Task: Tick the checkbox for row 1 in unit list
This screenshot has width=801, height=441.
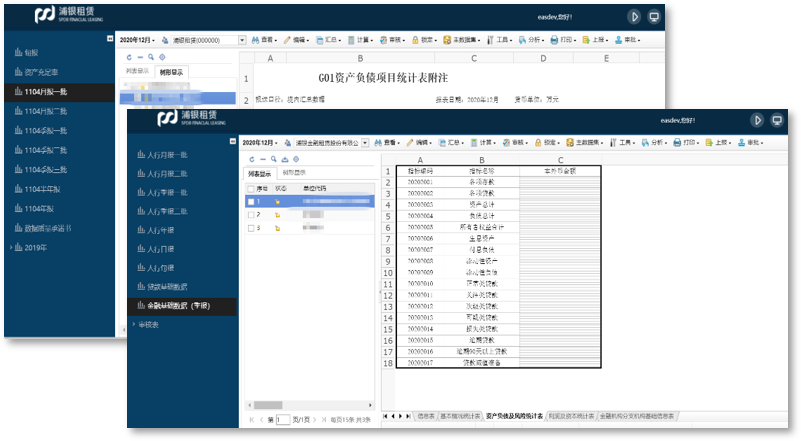Action: (x=252, y=201)
